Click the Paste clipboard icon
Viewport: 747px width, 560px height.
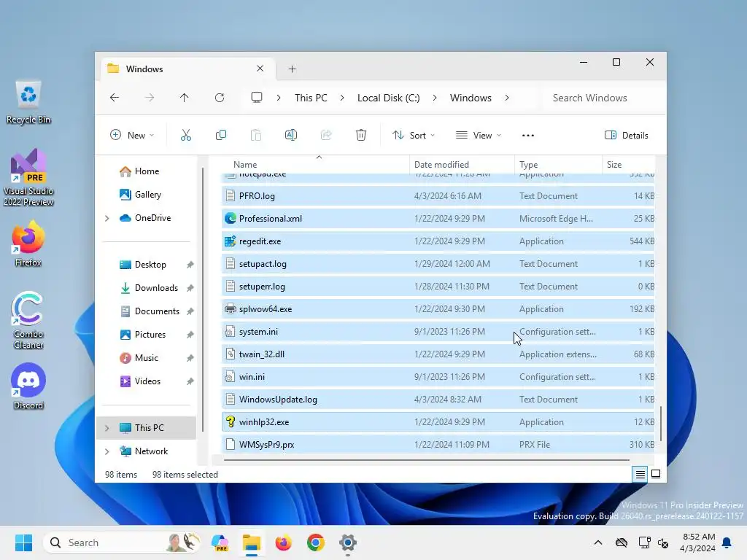[256, 135]
